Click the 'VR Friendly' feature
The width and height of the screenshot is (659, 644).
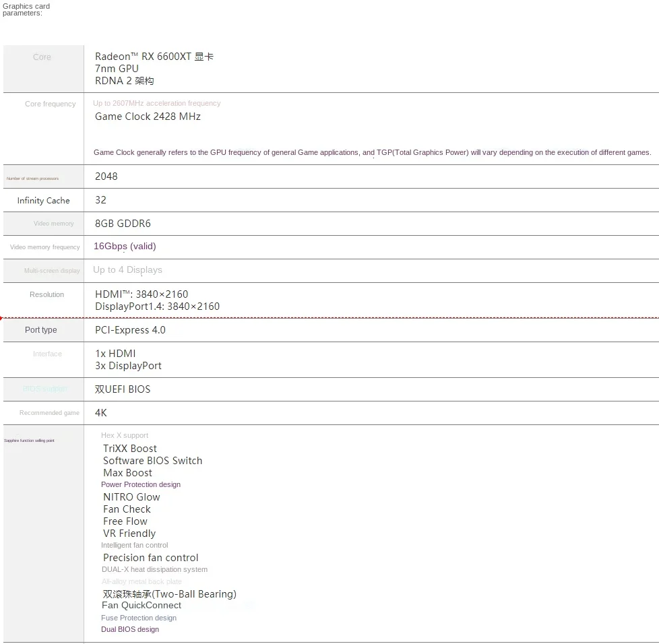coord(129,534)
